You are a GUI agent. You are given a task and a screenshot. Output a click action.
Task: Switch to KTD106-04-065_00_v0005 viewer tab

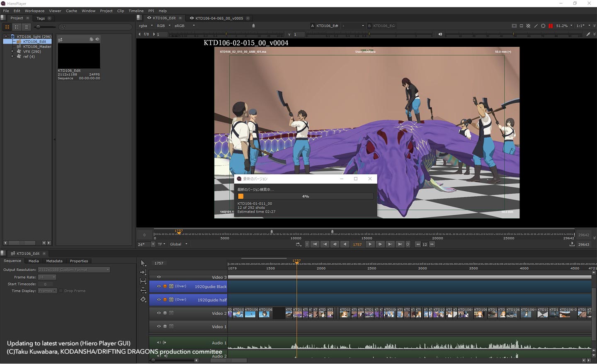tap(219, 18)
